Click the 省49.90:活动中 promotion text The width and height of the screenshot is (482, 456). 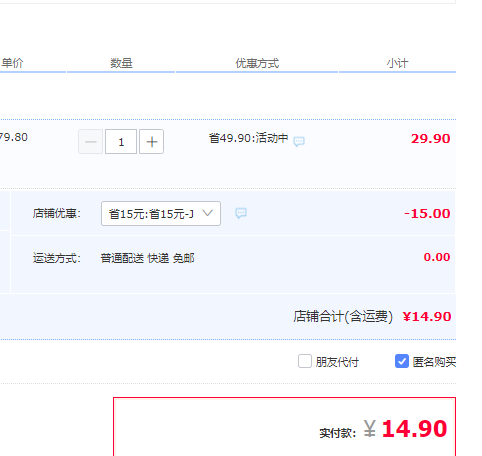click(248, 138)
